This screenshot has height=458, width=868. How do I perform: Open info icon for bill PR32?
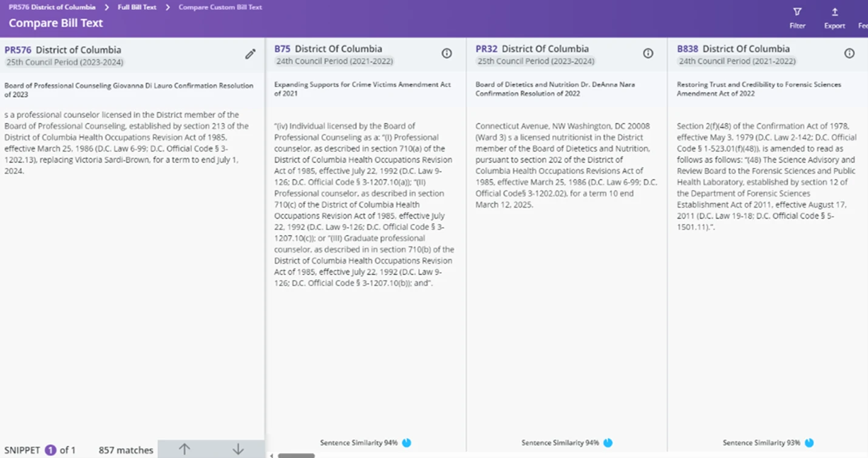pos(648,53)
